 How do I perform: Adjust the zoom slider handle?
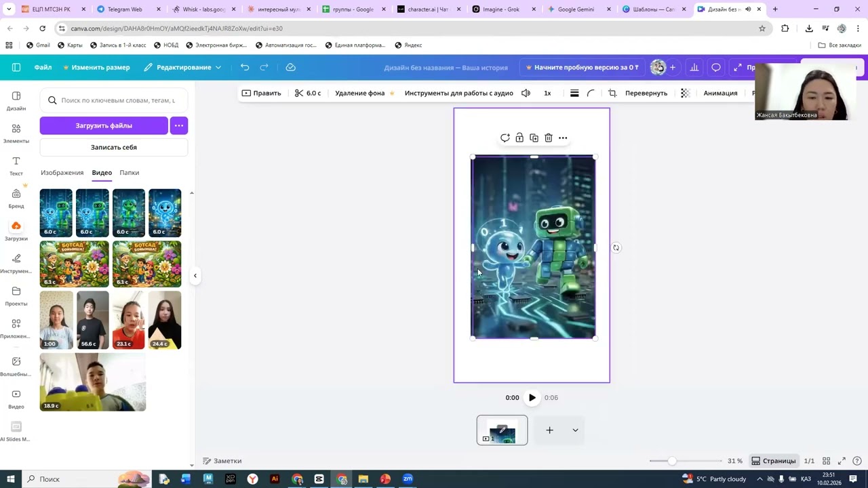tap(672, 461)
